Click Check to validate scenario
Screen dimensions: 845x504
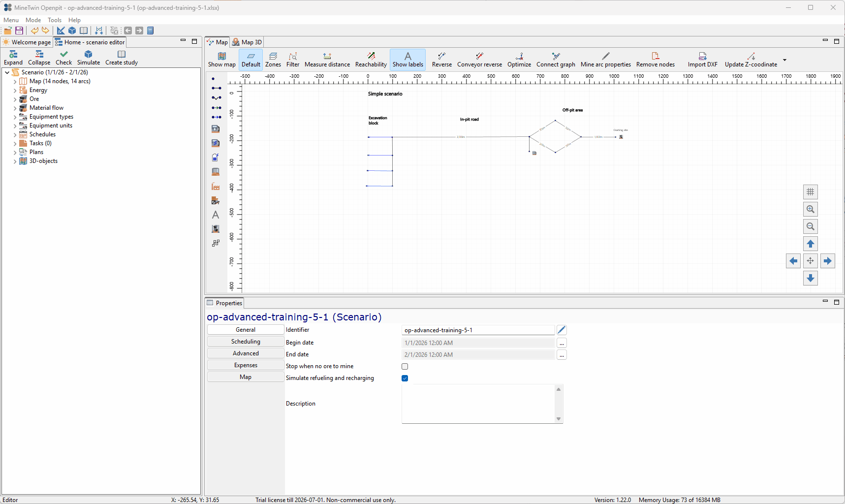click(x=63, y=58)
